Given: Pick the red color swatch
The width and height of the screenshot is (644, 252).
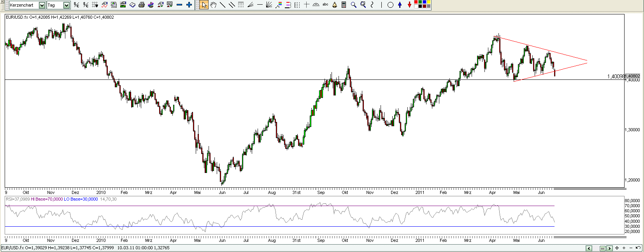Looking at the screenshot, I should click(416, 2).
